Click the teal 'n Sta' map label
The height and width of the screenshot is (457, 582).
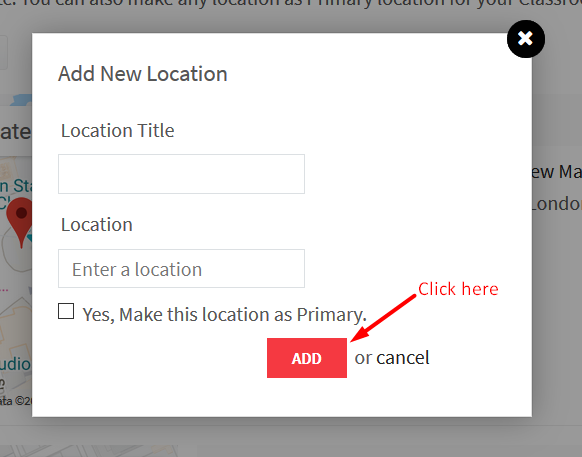[16, 186]
